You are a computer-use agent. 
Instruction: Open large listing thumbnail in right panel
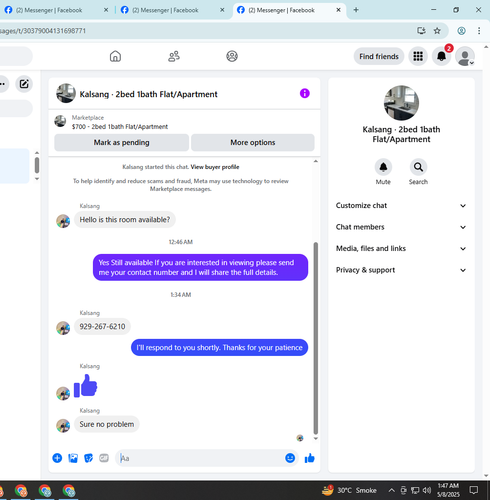[x=401, y=103]
